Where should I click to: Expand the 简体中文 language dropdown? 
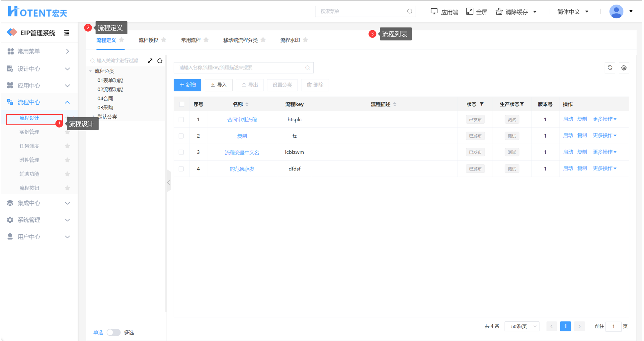pyautogui.click(x=573, y=12)
